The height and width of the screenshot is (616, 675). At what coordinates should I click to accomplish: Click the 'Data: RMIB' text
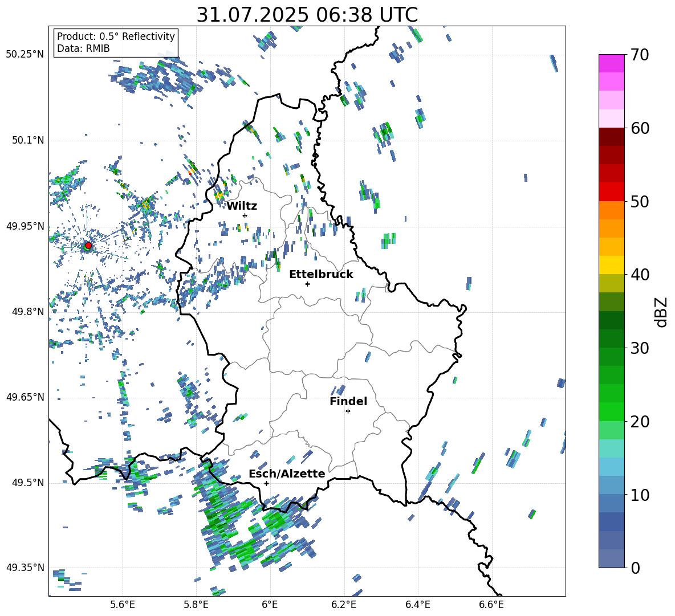point(83,48)
